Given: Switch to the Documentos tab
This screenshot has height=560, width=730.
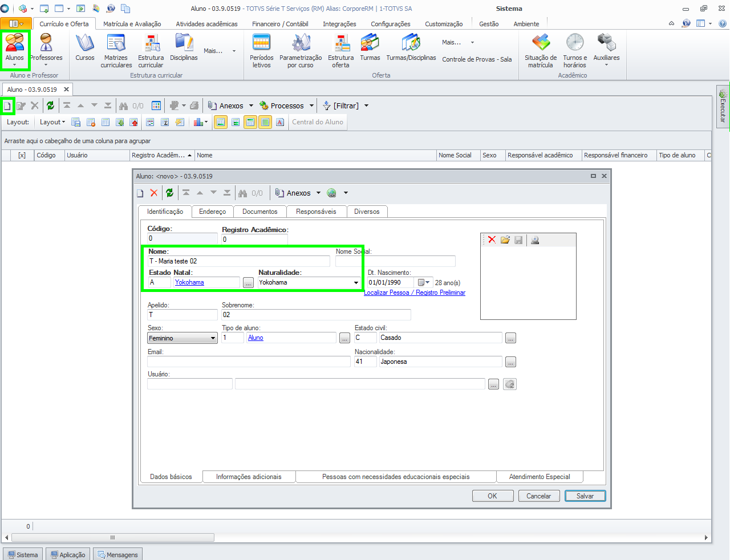Looking at the screenshot, I should (259, 212).
